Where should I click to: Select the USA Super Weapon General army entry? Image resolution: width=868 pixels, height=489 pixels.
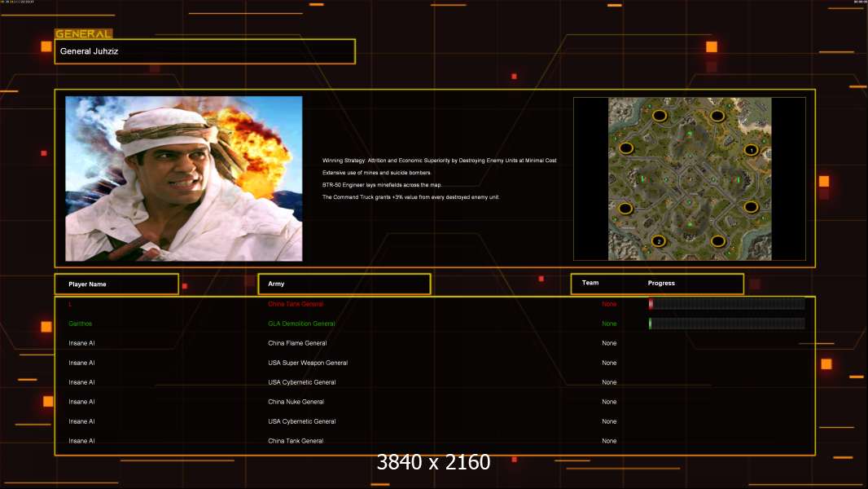point(308,363)
